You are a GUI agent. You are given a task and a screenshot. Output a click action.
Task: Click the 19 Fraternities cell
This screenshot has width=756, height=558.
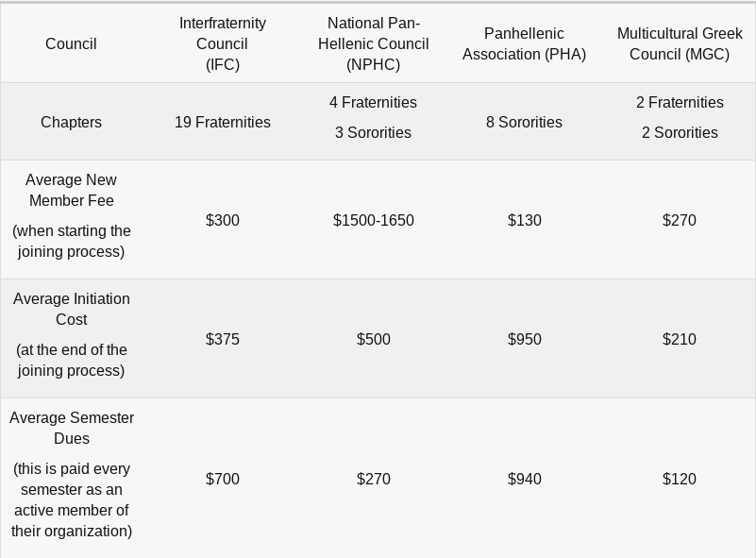[x=223, y=122]
